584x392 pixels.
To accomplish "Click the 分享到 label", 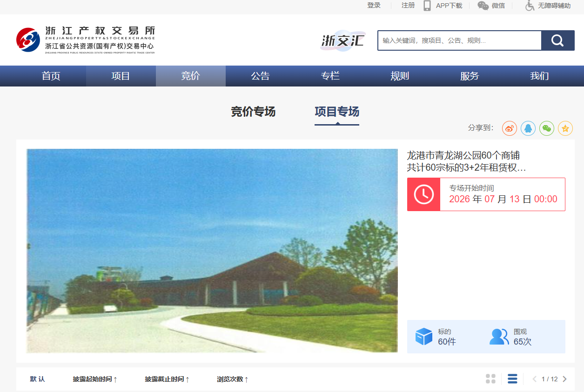I will (x=481, y=128).
